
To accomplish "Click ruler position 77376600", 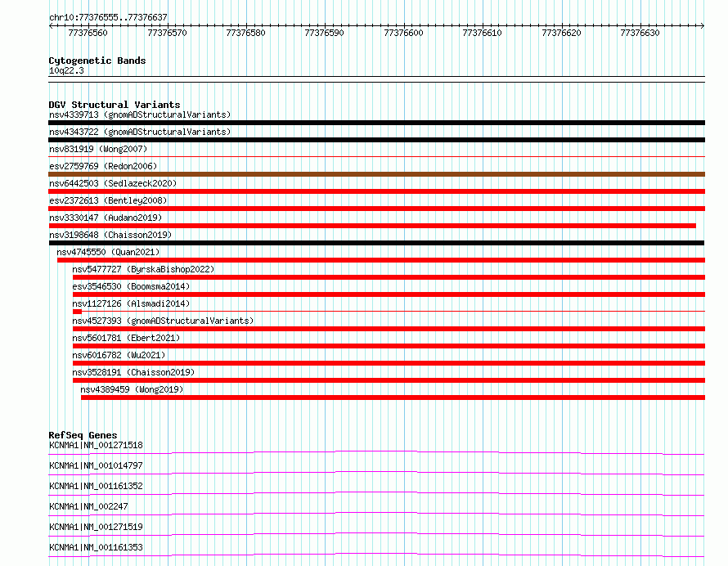I will (x=403, y=33).
